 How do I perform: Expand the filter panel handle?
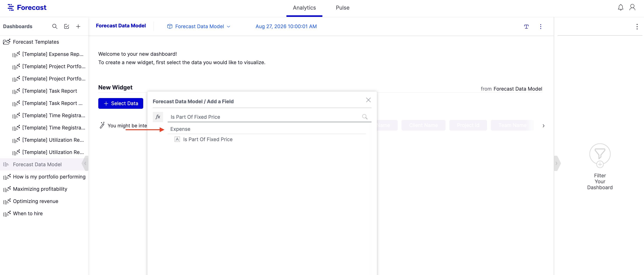557,163
